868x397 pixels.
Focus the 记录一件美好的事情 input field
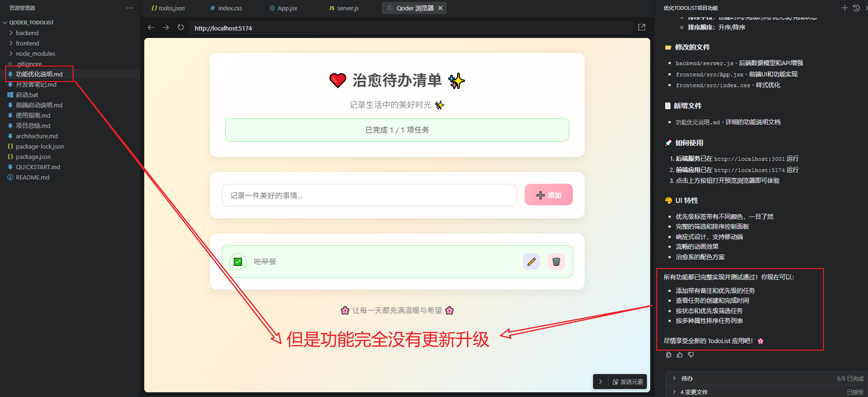coord(369,195)
